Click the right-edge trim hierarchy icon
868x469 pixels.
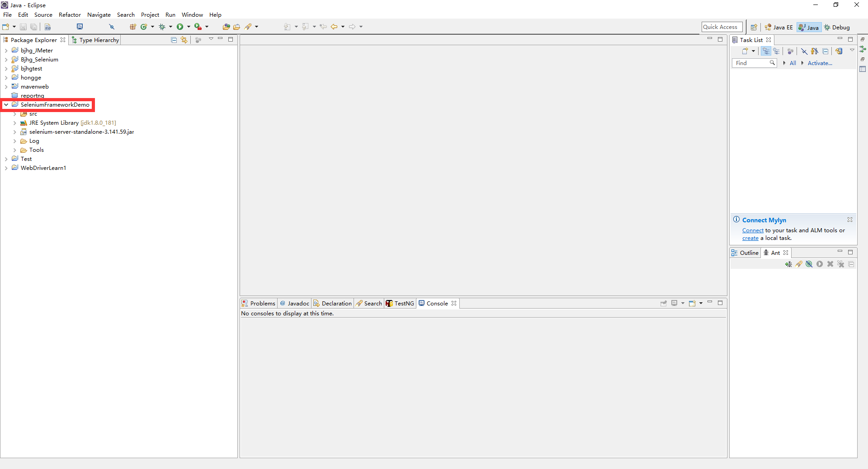863,49
